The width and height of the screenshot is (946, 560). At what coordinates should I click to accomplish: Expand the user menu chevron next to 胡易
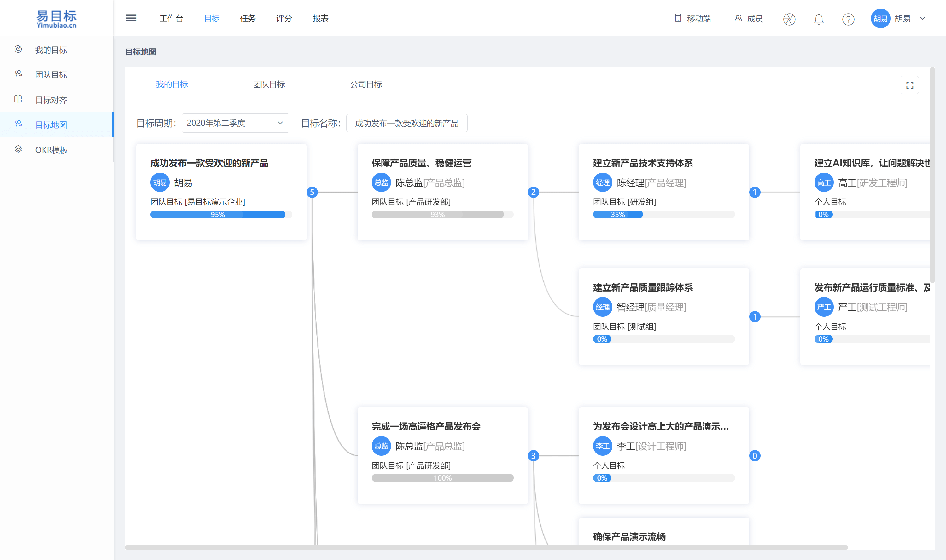pyautogui.click(x=923, y=18)
